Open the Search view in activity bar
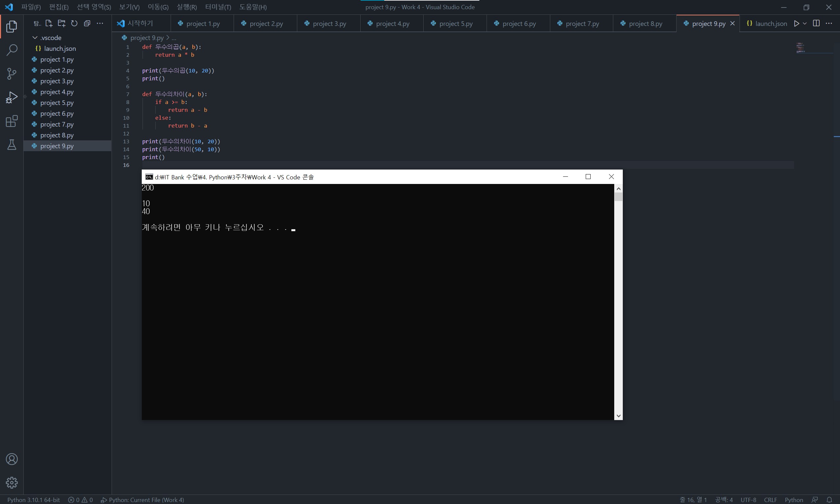This screenshot has height=504, width=840. [11, 50]
